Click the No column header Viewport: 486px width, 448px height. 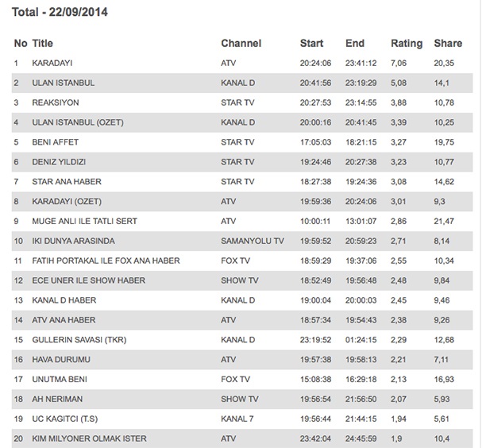(x=20, y=43)
